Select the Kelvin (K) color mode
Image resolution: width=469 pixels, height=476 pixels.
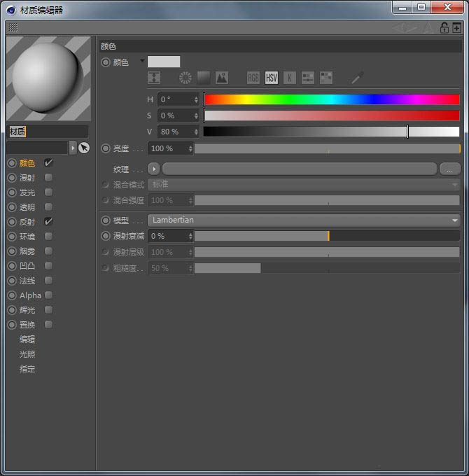[x=290, y=78]
